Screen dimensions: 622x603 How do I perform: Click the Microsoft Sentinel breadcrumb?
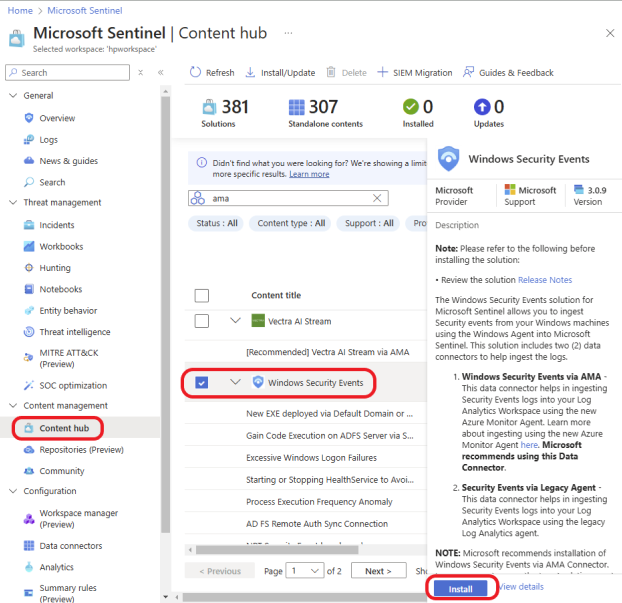click(85, 10)
